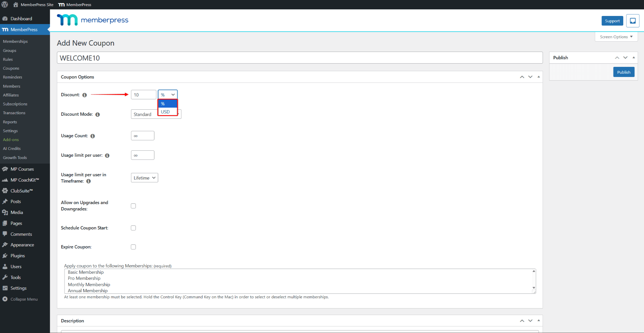Check the Schedule Coupon Start box
Viewport: 644px width, 333px height.
point(133,228)
